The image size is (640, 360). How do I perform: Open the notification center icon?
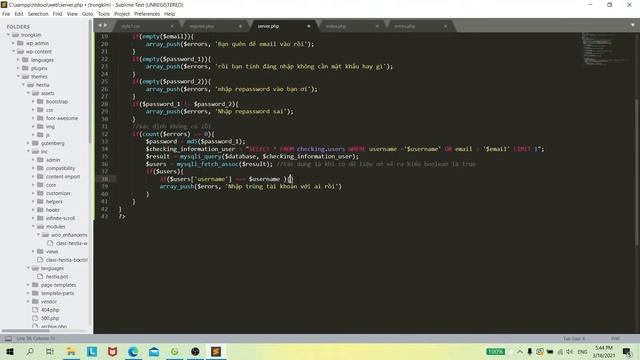point(627,351)
